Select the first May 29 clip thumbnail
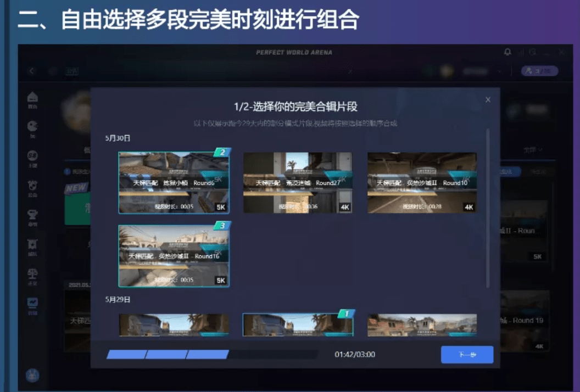580x392 pixels. 174,325
